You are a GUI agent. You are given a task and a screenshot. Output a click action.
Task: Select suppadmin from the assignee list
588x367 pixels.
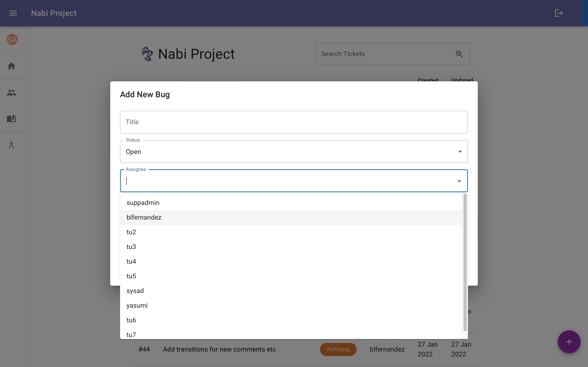(143, 202)
